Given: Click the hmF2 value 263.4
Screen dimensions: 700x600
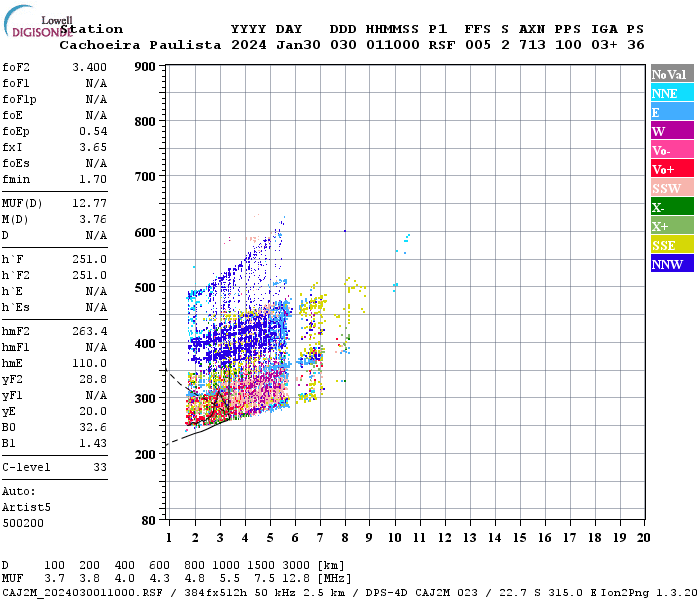Looking at the screenshot, I should pyautogui.click(x=89, y=331).
